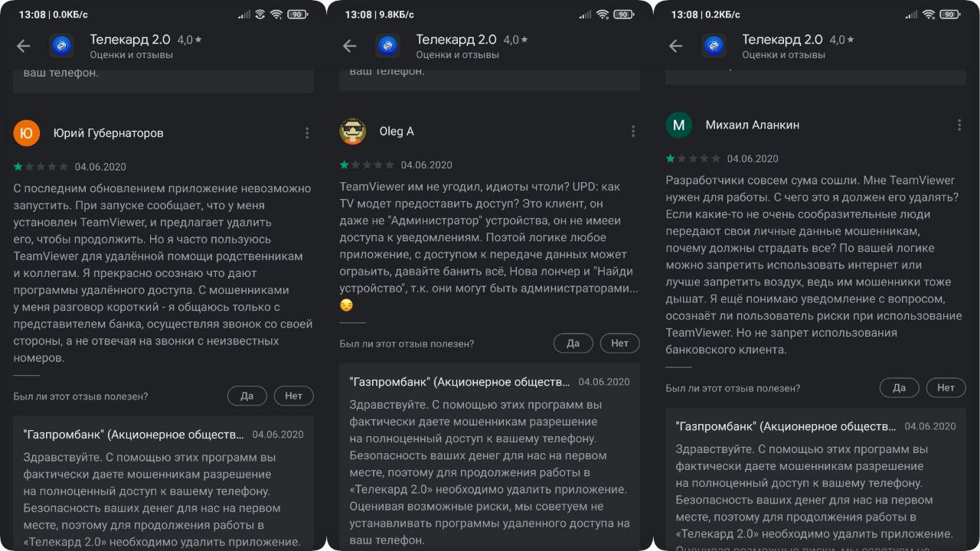The image size is (980, 551).
Task: Open options menu for Oleg A review
Action: tap(633, 132)
